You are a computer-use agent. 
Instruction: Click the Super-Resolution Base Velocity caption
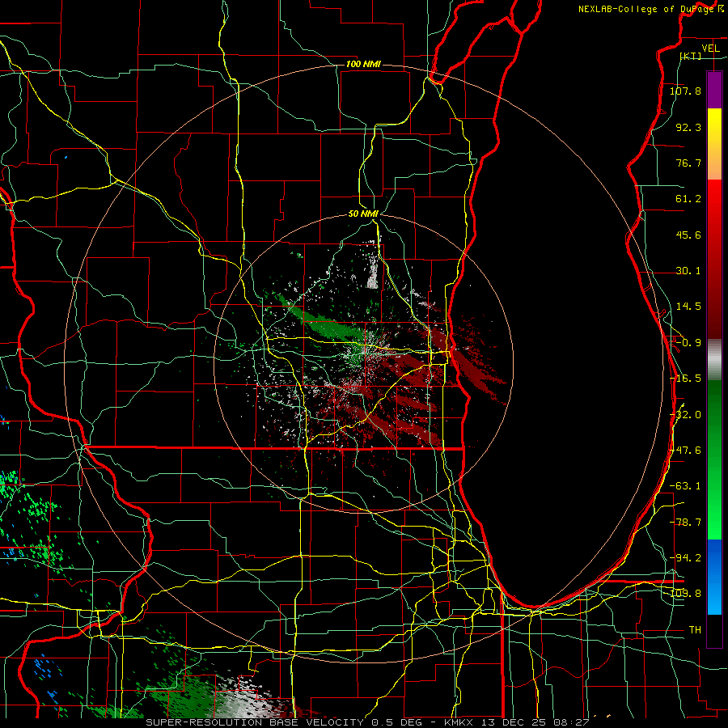tap(367, 722)
